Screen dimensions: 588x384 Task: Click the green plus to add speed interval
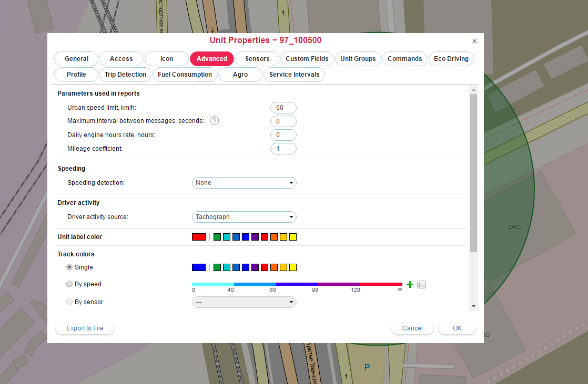click(x=410, y=285)
